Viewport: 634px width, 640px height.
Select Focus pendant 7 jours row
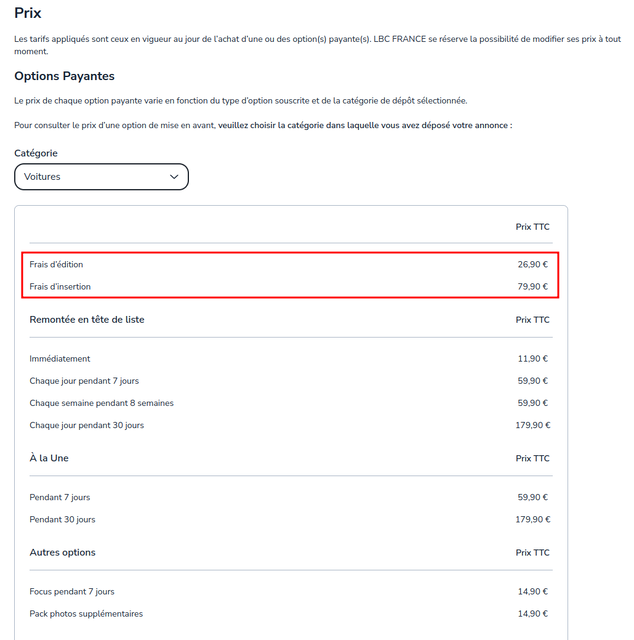coord(291,591)
